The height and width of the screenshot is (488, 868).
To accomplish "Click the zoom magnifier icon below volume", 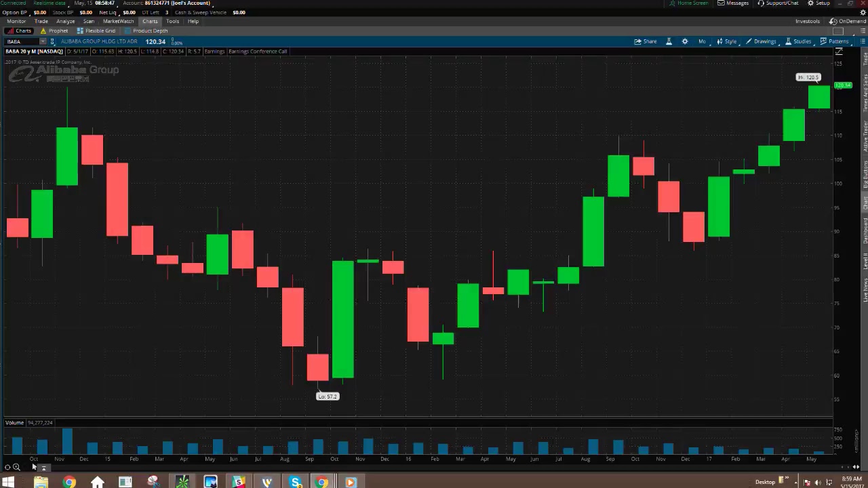I will [x=16, y=467].
